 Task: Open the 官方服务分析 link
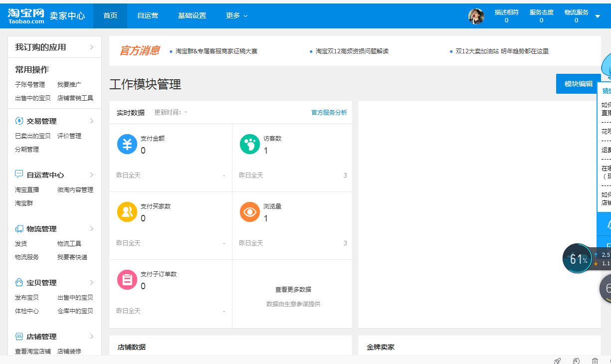328,113
